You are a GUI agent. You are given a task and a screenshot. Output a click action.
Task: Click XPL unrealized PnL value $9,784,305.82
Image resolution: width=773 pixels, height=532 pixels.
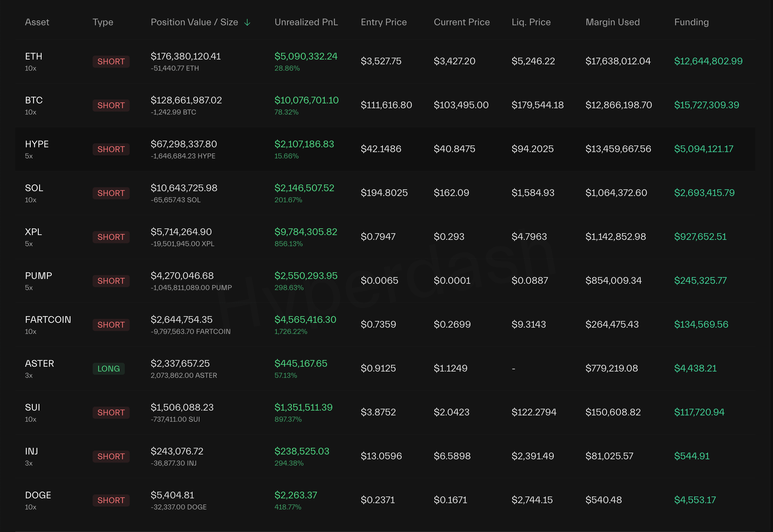306,232
